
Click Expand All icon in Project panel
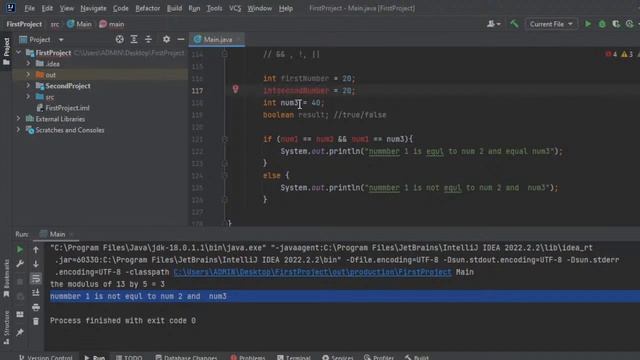pos(134,39)
